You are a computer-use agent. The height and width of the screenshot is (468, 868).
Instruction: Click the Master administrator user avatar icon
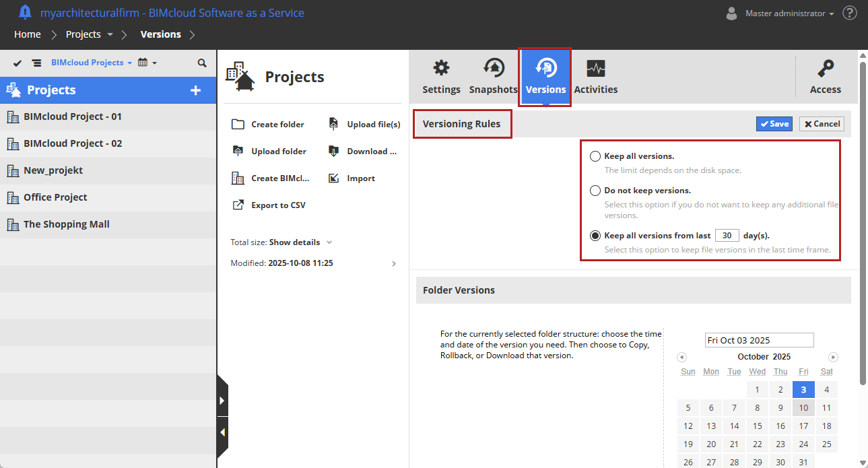[731, 13]
